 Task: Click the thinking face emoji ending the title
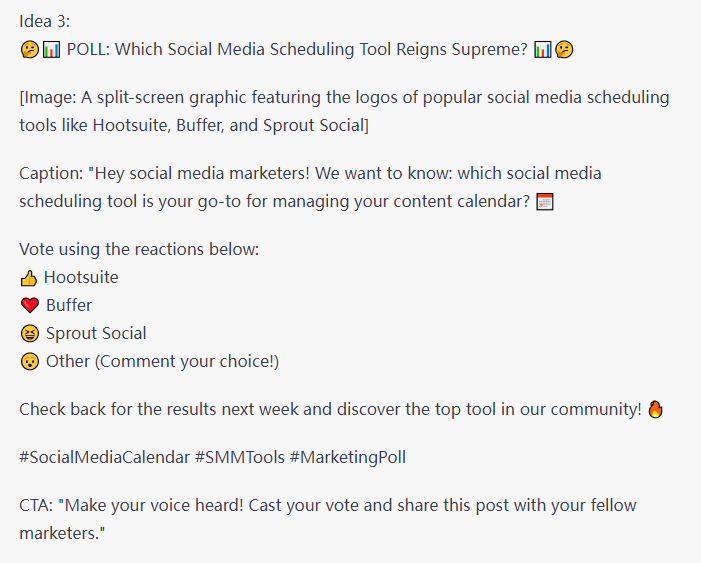564,50
